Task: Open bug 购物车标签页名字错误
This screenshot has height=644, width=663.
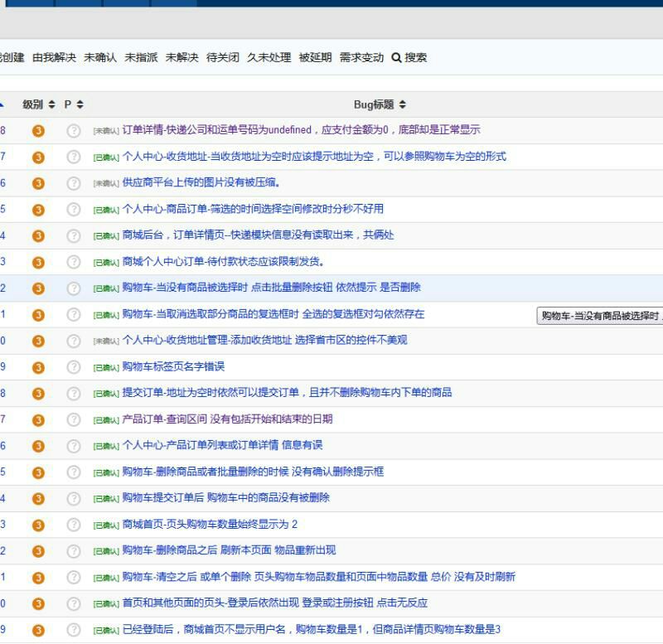Action: pyautogui.click(x=173, y=366)
